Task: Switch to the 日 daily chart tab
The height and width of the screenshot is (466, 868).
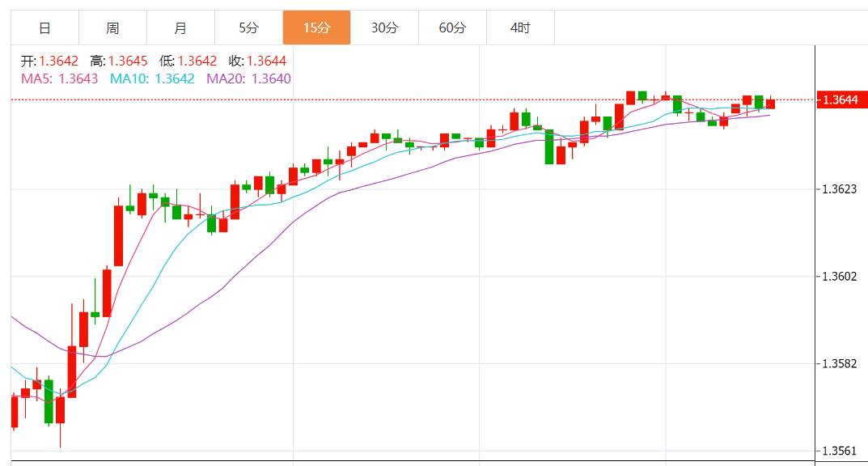Action: click(44, 28)
